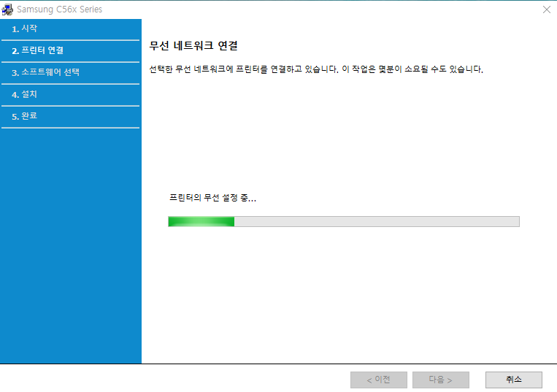Select step 2. 프린터 연결 in sidebar
557x392 pixels.
(x=71, y=51)
